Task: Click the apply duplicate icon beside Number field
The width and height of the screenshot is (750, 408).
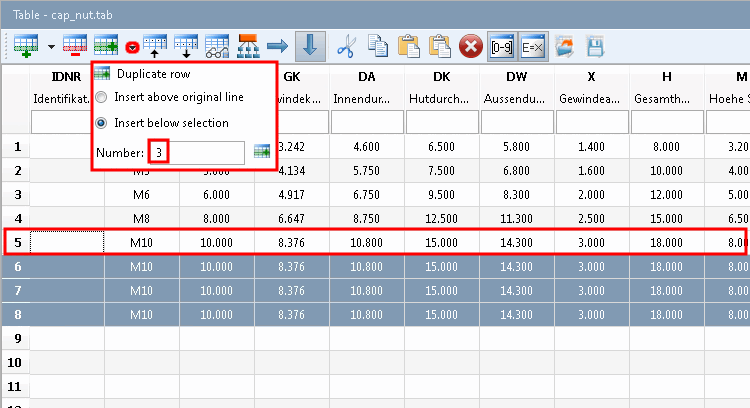Action: pyautogui.click(x=262, y=152)
